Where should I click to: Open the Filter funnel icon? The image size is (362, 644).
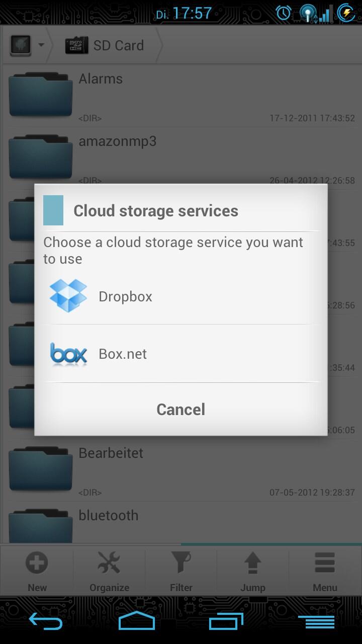pyautogui.click(x=181, y=562)
